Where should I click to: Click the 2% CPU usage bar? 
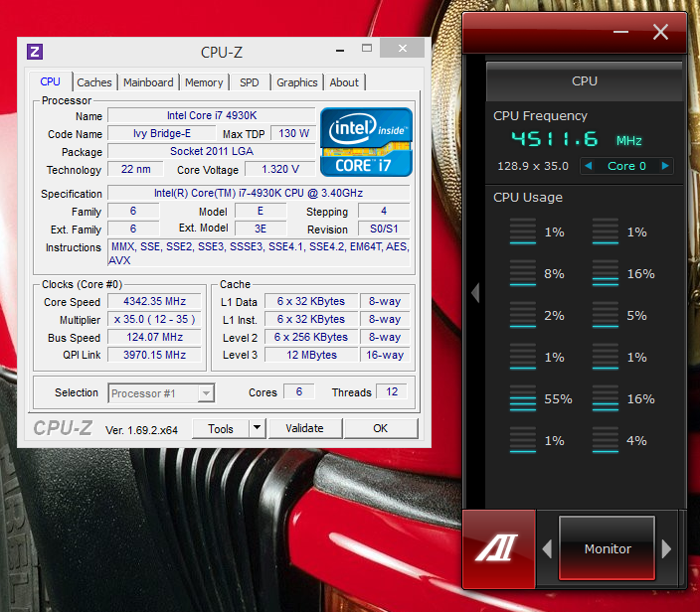523,315
